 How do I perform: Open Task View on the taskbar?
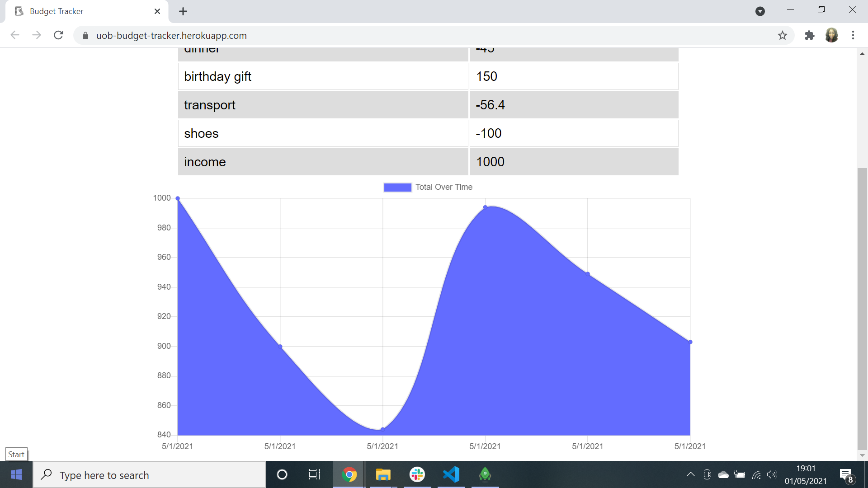click(x=314, y=475)
